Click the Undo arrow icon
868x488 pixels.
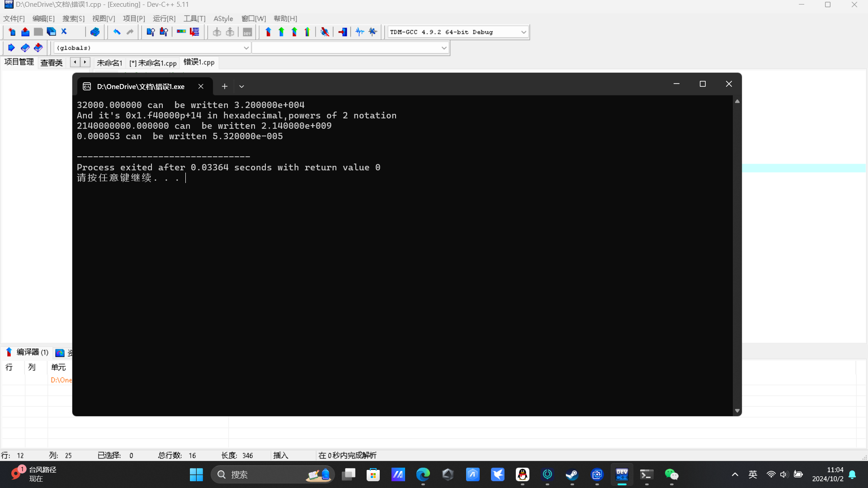(x=117, y=32)
